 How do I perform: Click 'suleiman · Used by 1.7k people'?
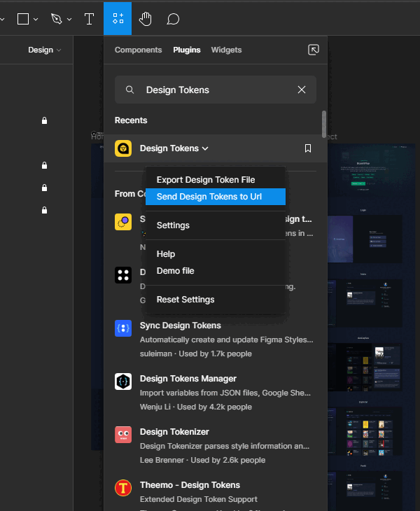[196, 353]
